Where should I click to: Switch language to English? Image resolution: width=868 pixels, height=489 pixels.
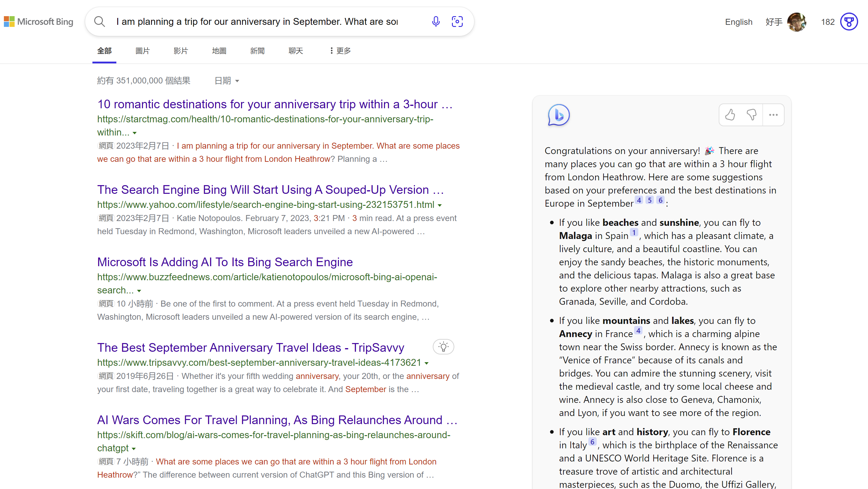738,22
